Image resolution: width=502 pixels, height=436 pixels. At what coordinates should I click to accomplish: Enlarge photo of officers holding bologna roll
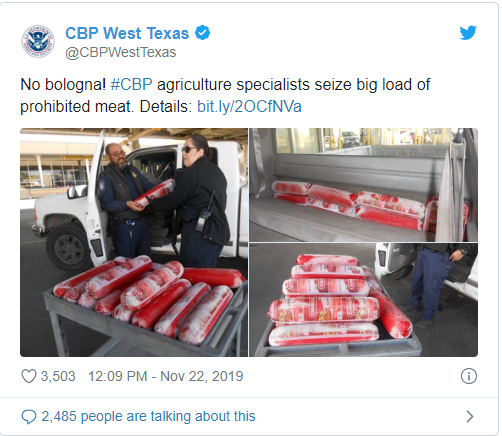coord(134,242)
